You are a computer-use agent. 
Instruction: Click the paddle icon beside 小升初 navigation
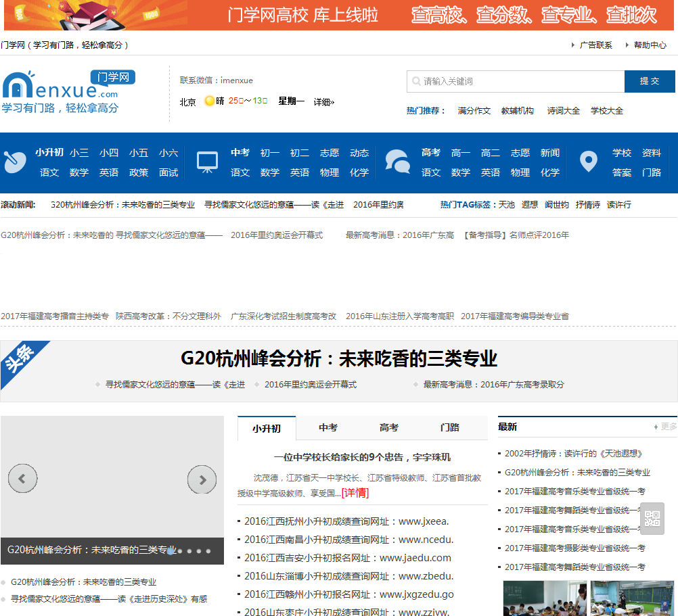pyautogui.click(x=15, y=162)
